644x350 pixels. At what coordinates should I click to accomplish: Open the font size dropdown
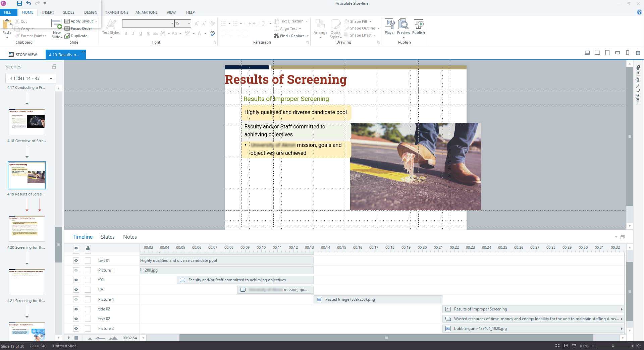[189, 23]
